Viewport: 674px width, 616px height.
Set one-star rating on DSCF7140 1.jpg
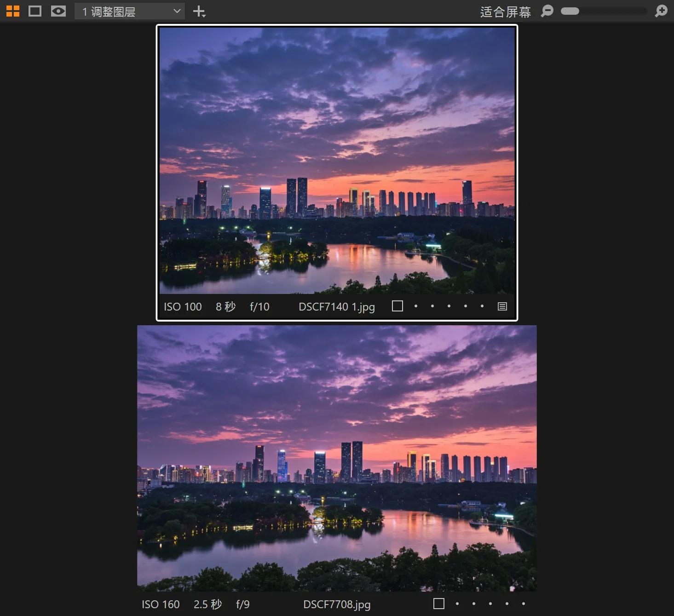tap(416, 306)
